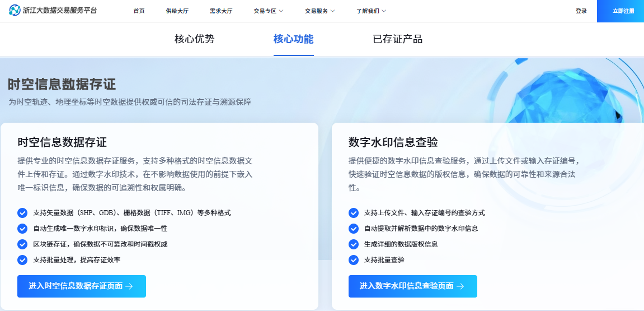Screen dimensions: 644x311
Task: Click checkmark icon beside 自动生成唯一数字水印标识
Action: click(22, 229)
